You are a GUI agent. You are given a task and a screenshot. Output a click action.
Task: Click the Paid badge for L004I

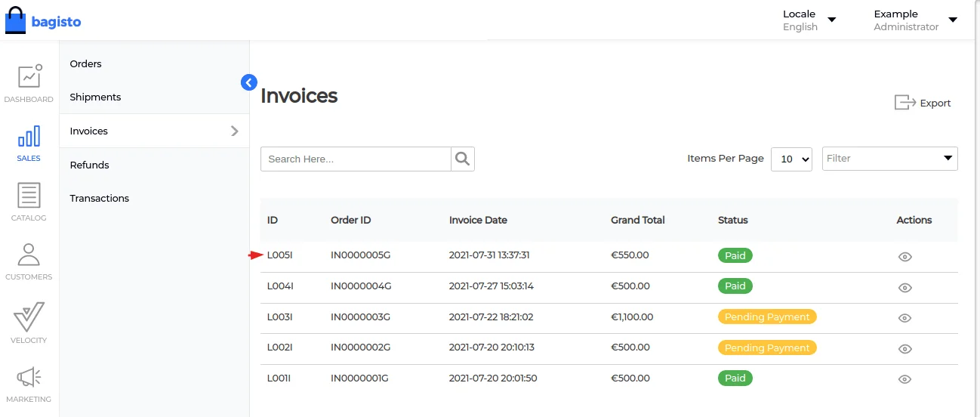735,286
